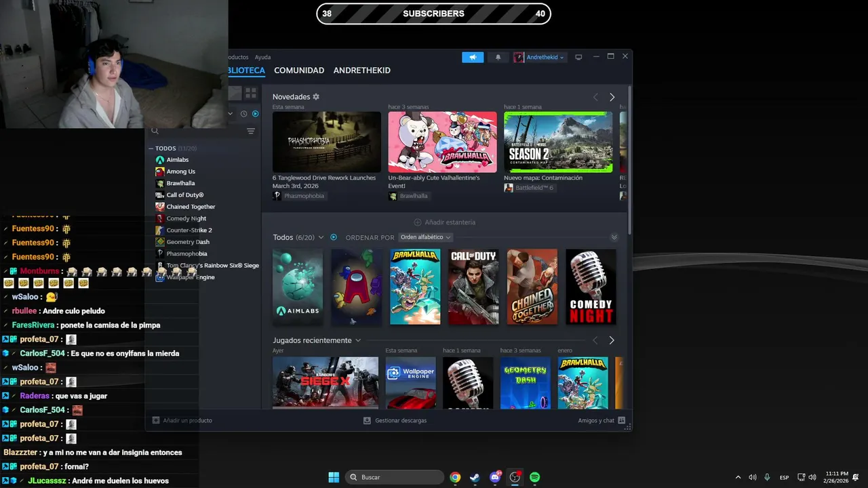Open Comedy Night cover in Todos shelf
Screen dimensions: 868x488
click(591, 287)
